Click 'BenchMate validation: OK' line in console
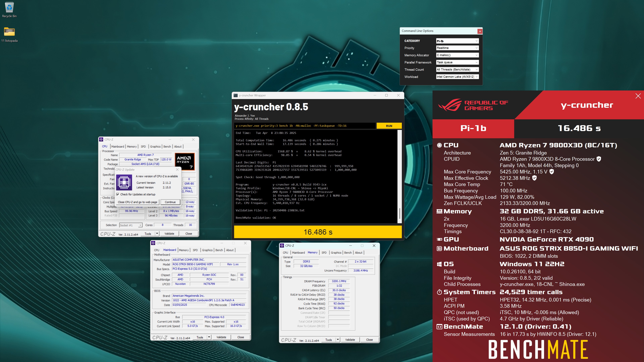Viewport: 644px width, 362px height. pos(256,218)
